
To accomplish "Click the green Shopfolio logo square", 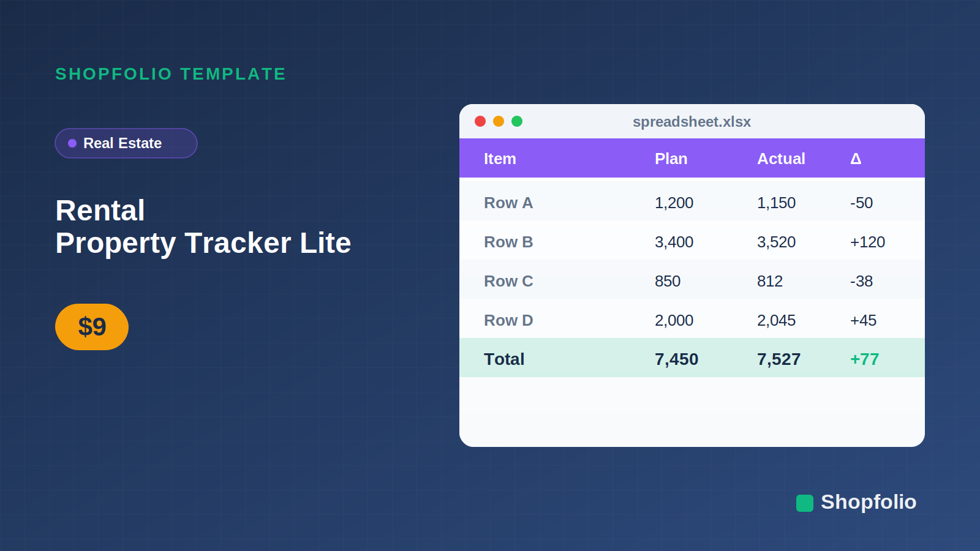I will coord(805,503).
